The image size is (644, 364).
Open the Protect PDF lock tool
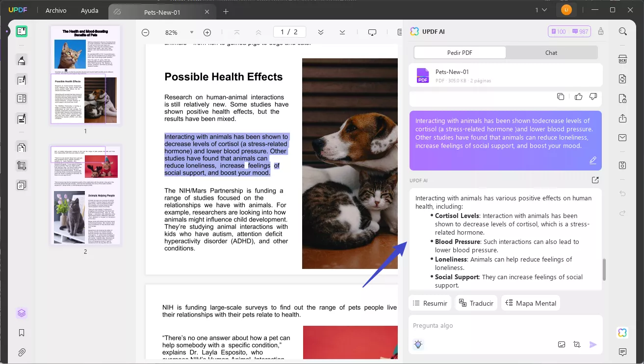pyautogui.click(x=623, y=98)
